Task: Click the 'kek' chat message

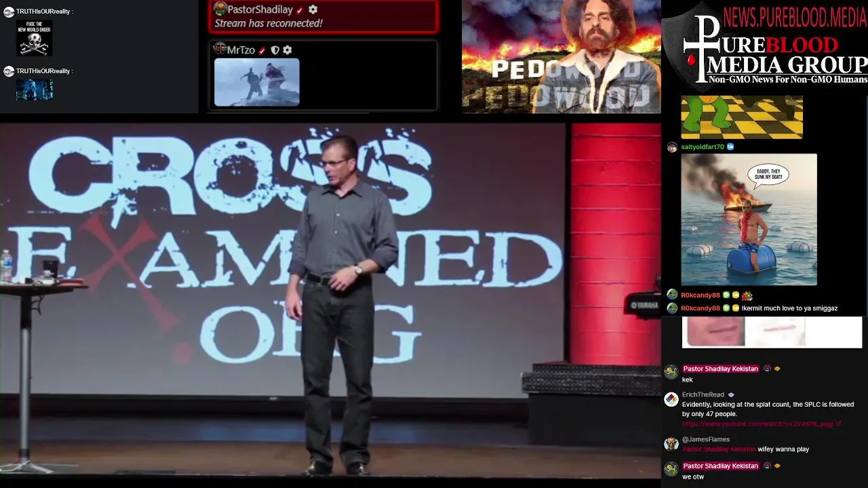Action: (x=688, y=380)
